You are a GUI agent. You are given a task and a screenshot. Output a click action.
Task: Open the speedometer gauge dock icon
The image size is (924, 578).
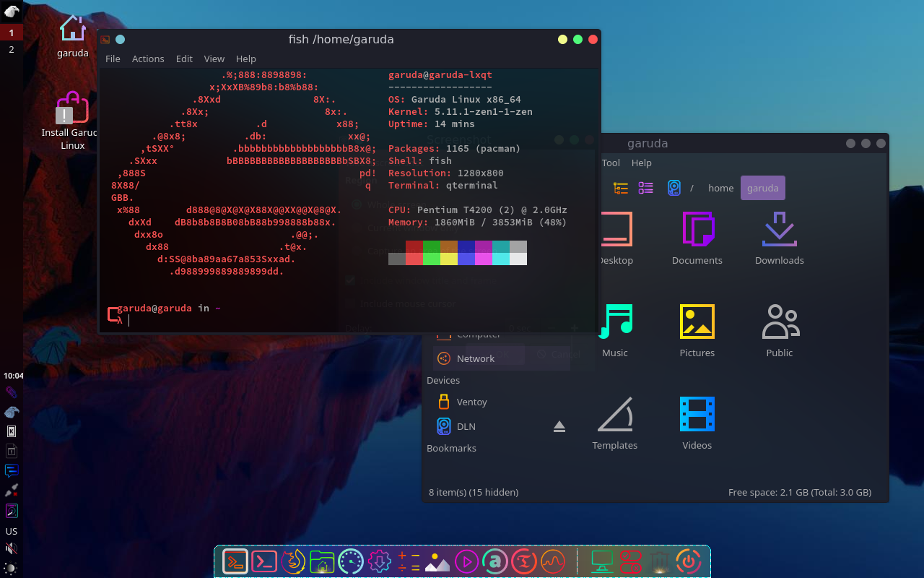(351, 561)
